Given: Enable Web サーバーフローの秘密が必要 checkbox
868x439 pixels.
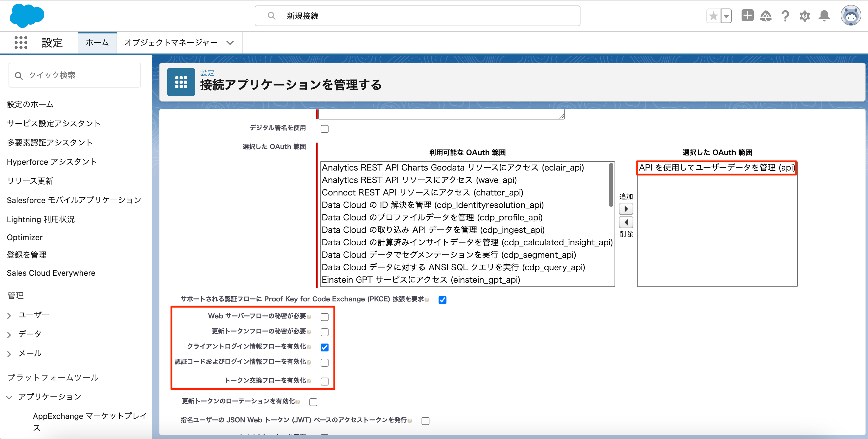Looking at the screenshot, I should tap(325, 317).
